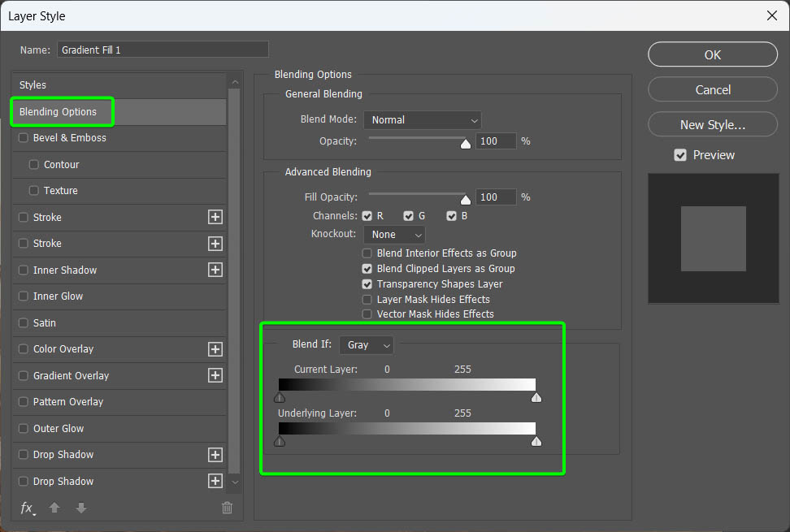
Task: Click the trash icon to delete effect
Action: coord(227,508)
